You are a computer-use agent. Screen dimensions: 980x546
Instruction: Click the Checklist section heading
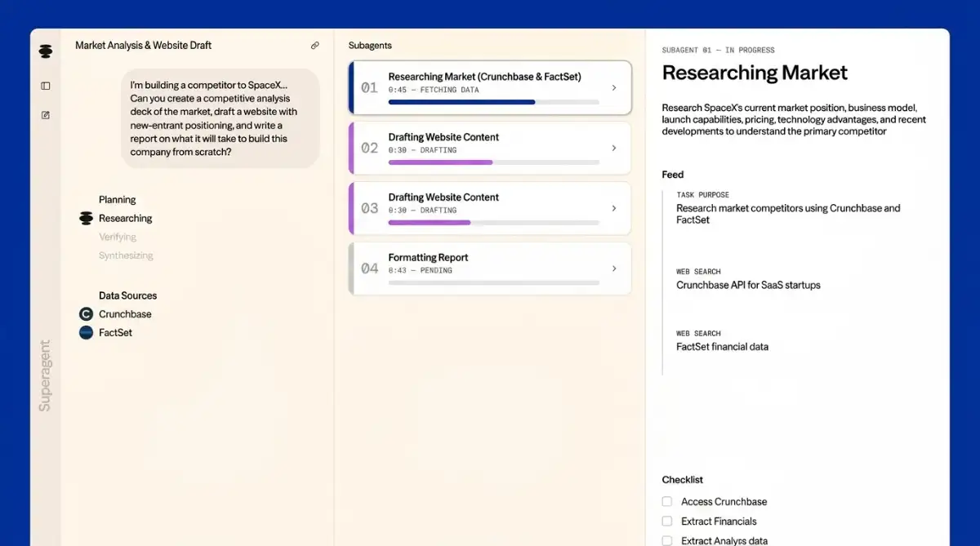(683, 480)
